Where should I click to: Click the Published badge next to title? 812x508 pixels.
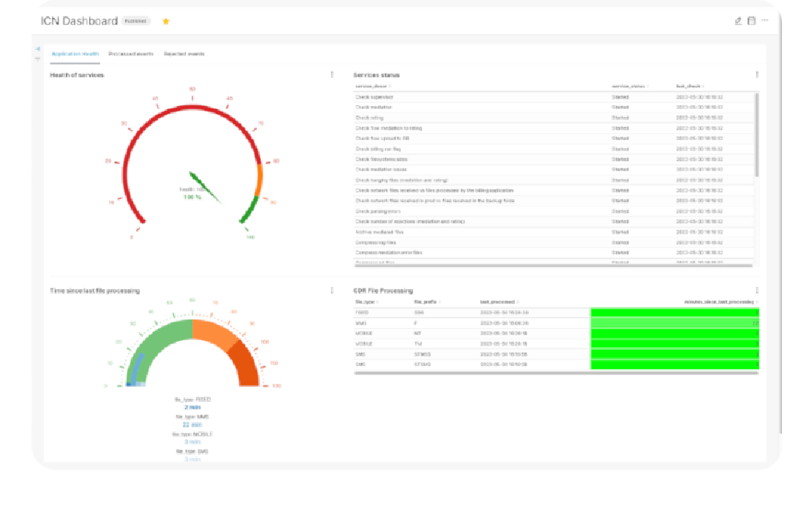pyautogui.click(x=136, y=21)
